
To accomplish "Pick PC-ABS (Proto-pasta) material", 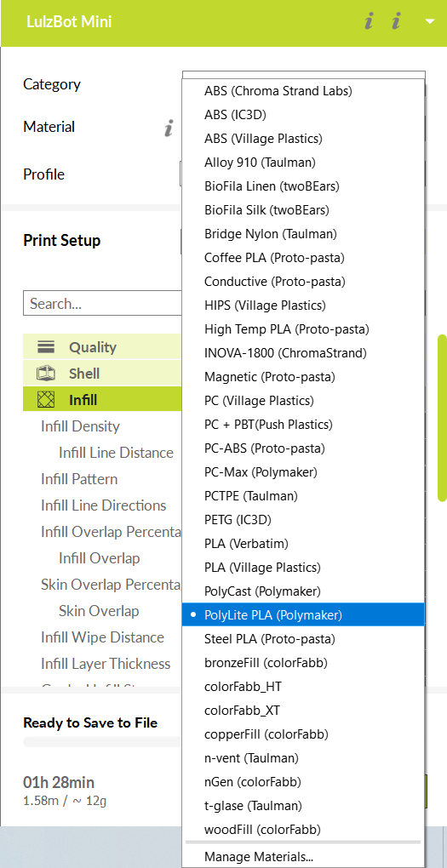I will click(304, 448).
